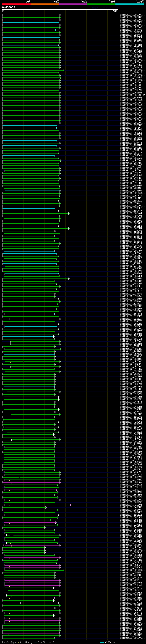Open hit UniRef100_A9TAK7
Image resolution: width=146 pixels, height=644 pixels.
[131, 22]
